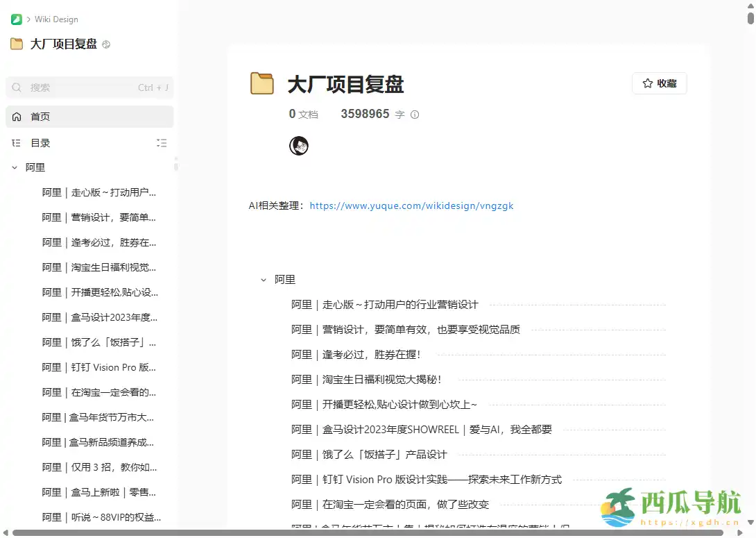Click the contributor avatar thumbnail

[298, 145]
